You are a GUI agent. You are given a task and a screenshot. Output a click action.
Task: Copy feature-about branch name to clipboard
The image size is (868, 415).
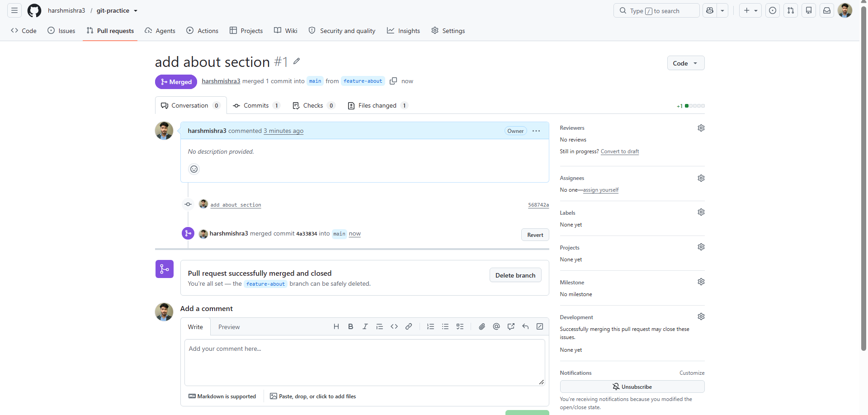[x=393, y=81]
